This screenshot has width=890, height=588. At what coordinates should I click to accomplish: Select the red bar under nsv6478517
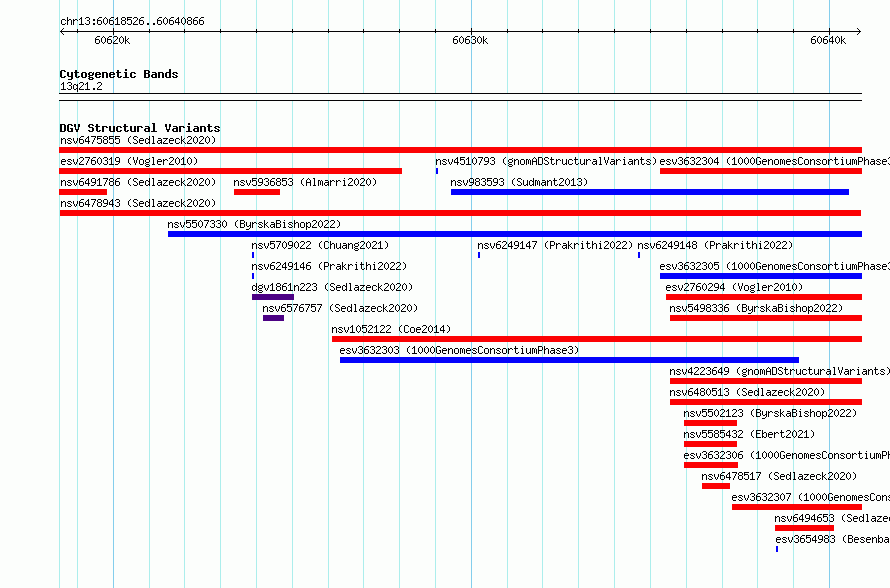tap(716, 486)
